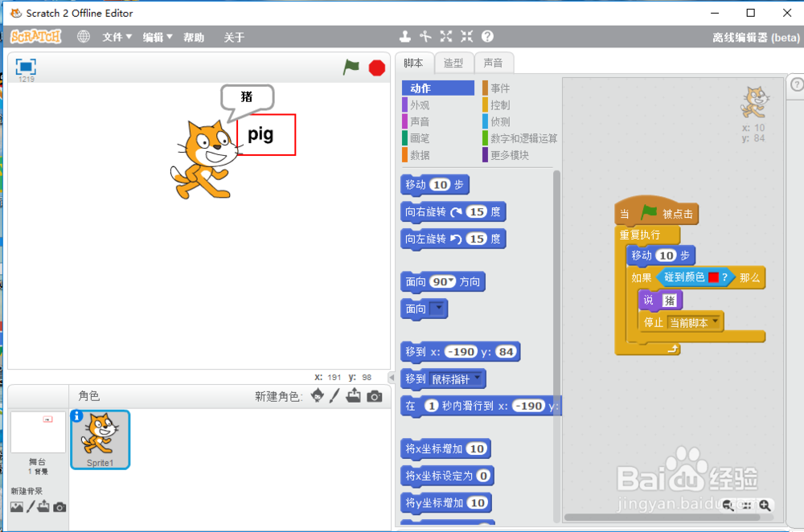This screenshot has height=532, width=804.
Task: Reset scripts zoom equals icon
Action: pos(747,505)
